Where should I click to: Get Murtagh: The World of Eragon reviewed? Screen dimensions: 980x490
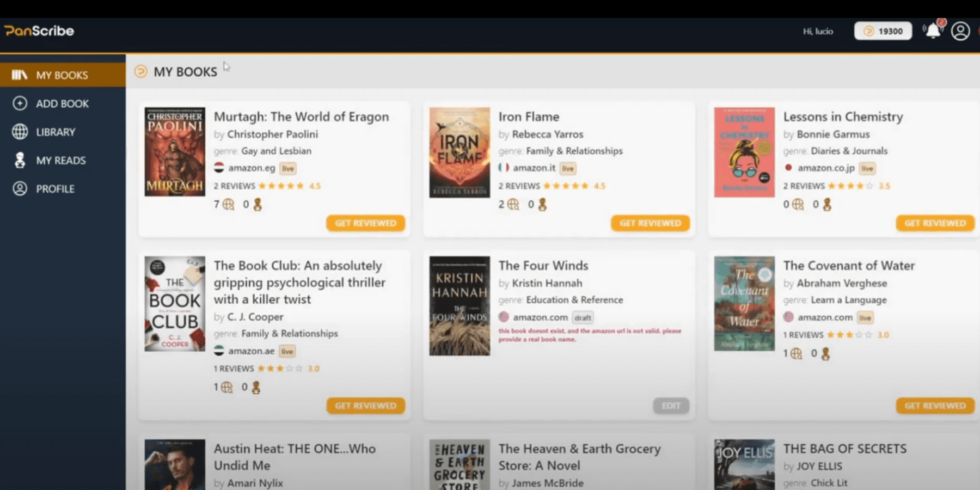tap(365, 223)
